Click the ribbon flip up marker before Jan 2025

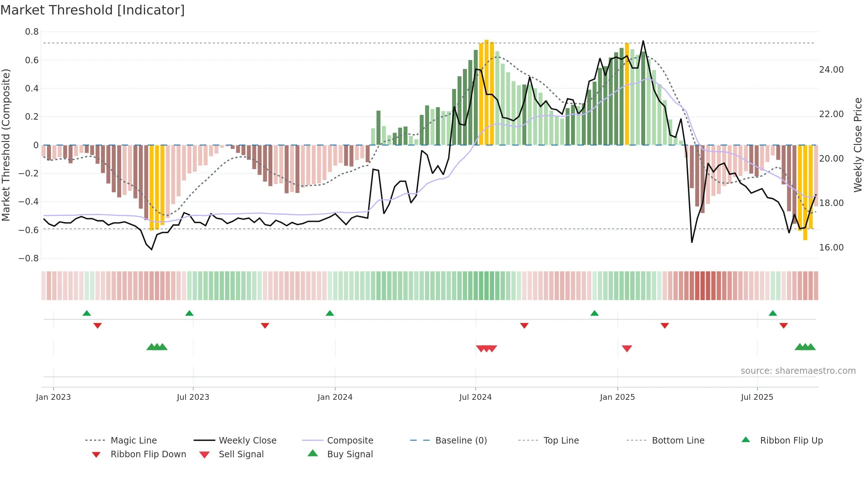(x=594, y=313)
